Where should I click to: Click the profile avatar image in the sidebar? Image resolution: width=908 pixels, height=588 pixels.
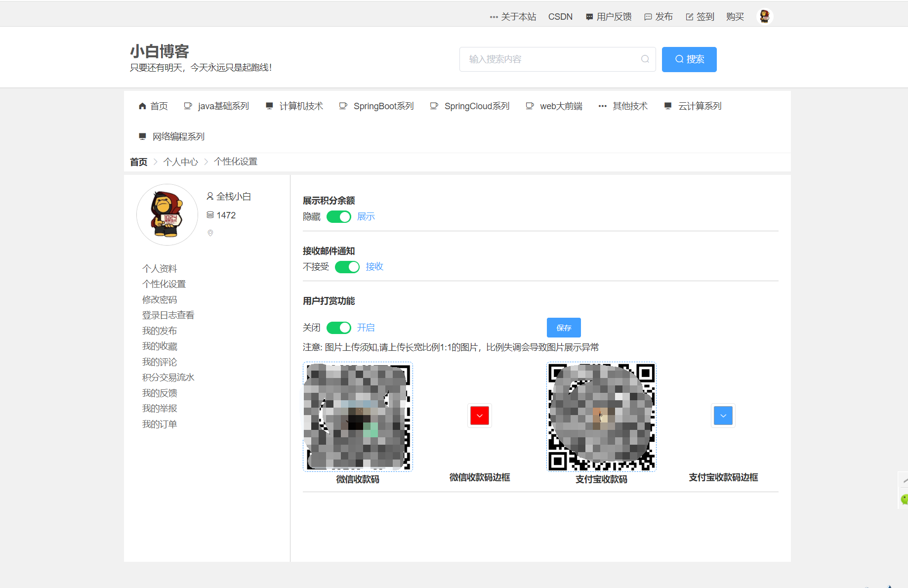tap(167, 214)
